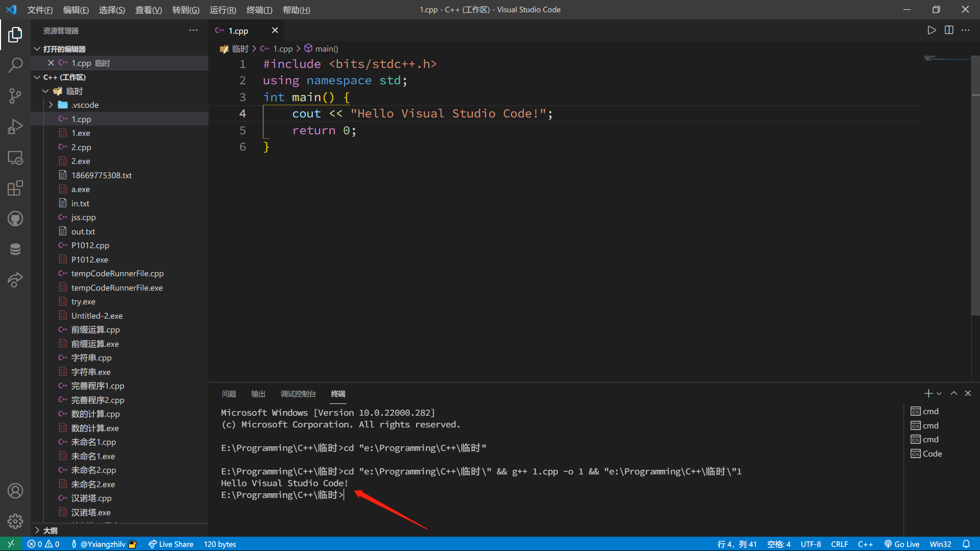Viewport: 980px width, 551px height.
Task: Collapse the 打开的编辑器 section
Action: click(64, 49)
